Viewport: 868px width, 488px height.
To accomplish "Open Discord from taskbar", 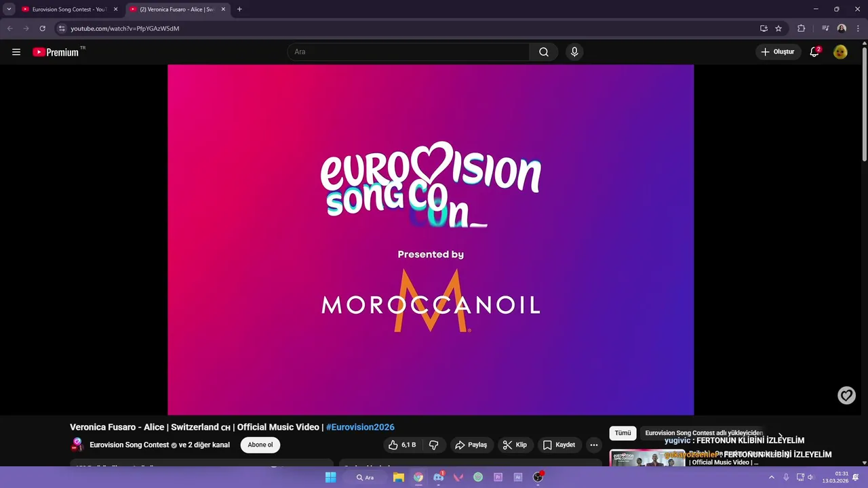I will (x=439, y=477).
